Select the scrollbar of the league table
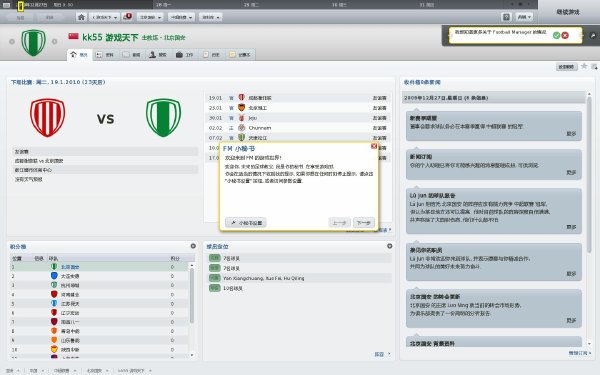The height and width of the screenshot is (375, 600). tap(192, 295)
